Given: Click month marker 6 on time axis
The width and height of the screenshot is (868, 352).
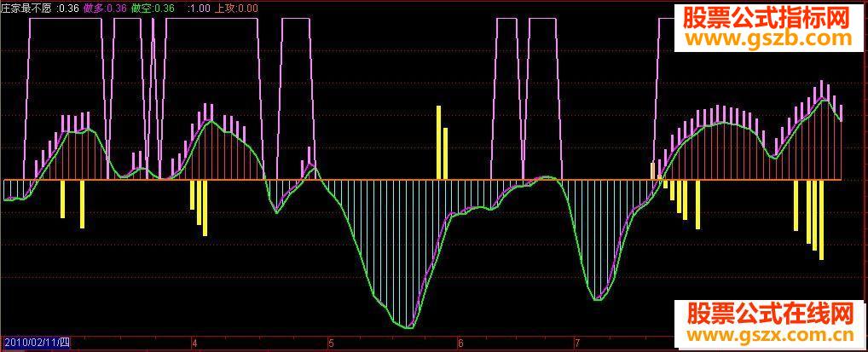Looking at the screenshot, I should [x=460, y=343].
